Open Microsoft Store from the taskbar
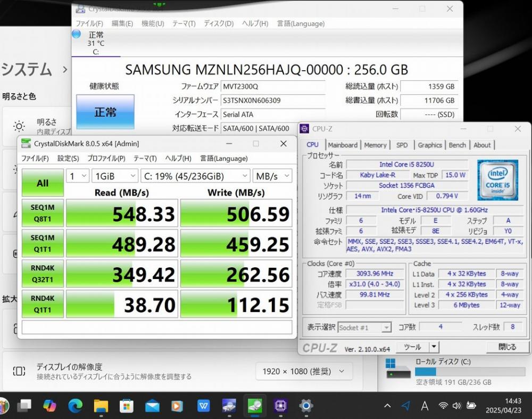This screenshot has width=532, height=419. click(x=126, y=405)
